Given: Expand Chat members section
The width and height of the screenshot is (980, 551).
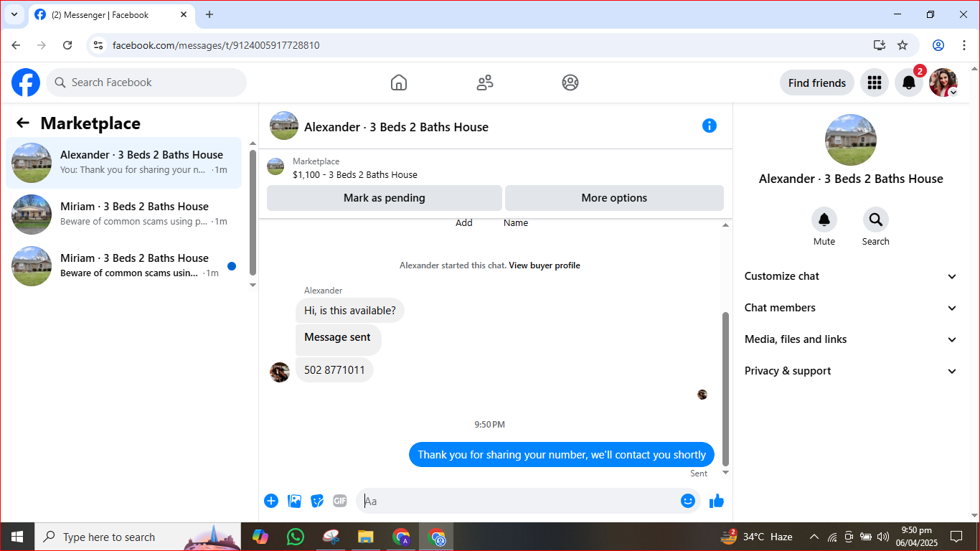Looking at the screenshot, I should (850, 308).
